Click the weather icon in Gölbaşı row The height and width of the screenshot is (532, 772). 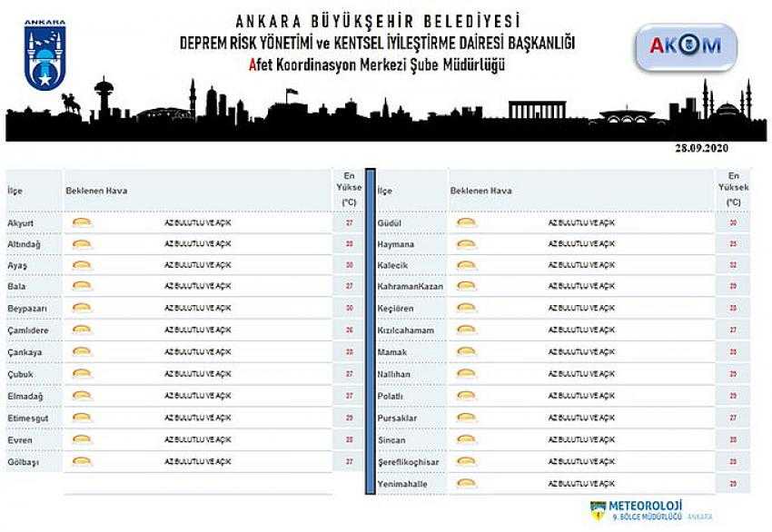pyautogui.click(x=82, y=462)
